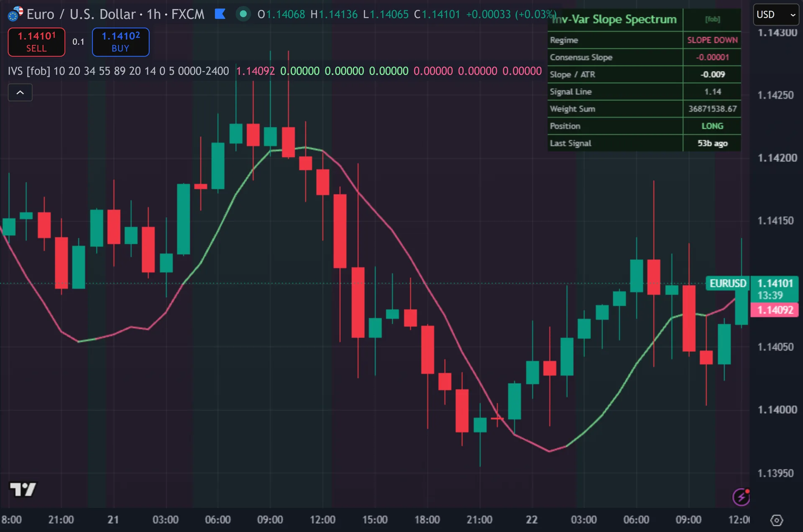Click the 1.14102 BUY button
This screenshot has height=532, width=803.
pyautogui.click(x=120, y=42)
